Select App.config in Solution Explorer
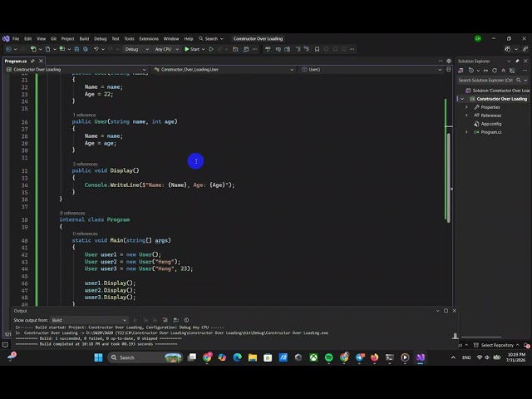Viewport: 532px width, 399px height. click(491, 124)
